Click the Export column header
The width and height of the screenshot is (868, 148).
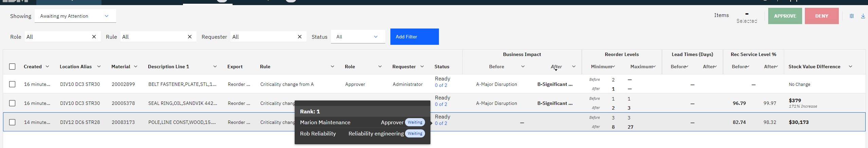pyautogui.click(x=235, y=67)
